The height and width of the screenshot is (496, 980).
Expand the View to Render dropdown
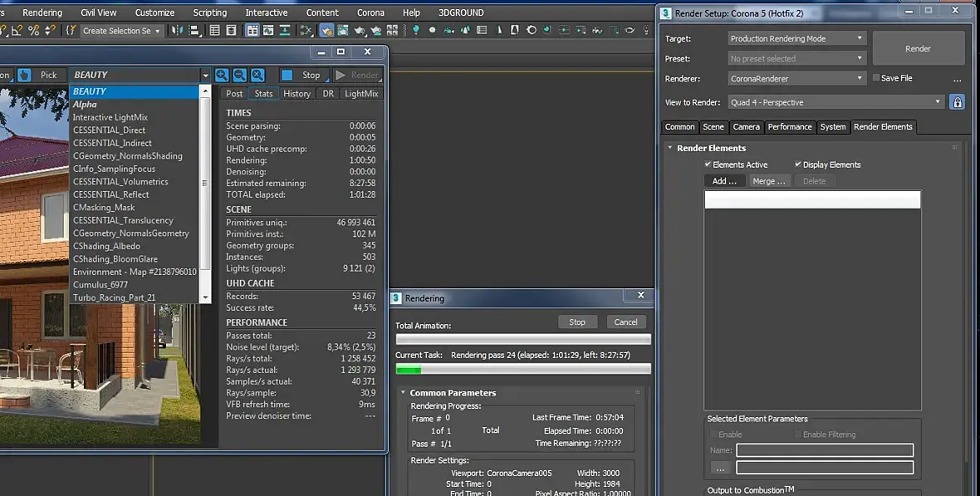pyautogui.click(x=836, y=102)
